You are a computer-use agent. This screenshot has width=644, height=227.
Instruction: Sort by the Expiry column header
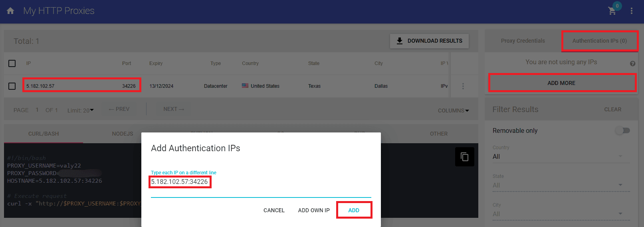tap(156, 63)
